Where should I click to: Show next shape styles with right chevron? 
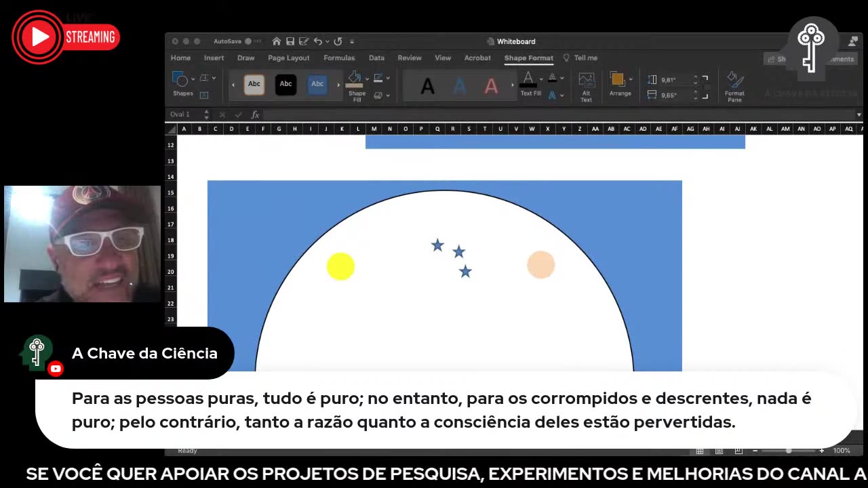pos(338,85)
